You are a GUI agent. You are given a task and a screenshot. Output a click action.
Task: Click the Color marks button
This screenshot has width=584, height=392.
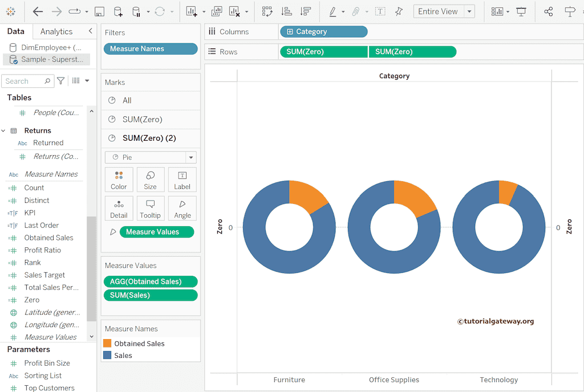(x=119, y=179)
